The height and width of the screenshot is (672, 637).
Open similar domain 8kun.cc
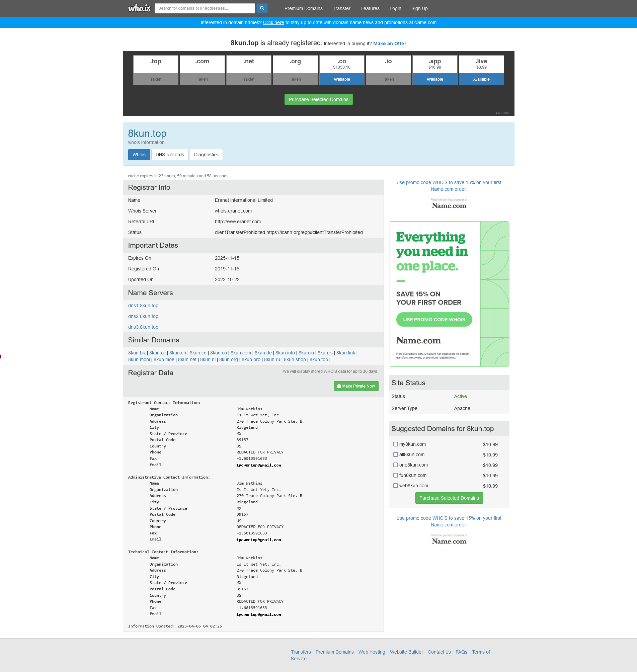(x=158, y=353)
